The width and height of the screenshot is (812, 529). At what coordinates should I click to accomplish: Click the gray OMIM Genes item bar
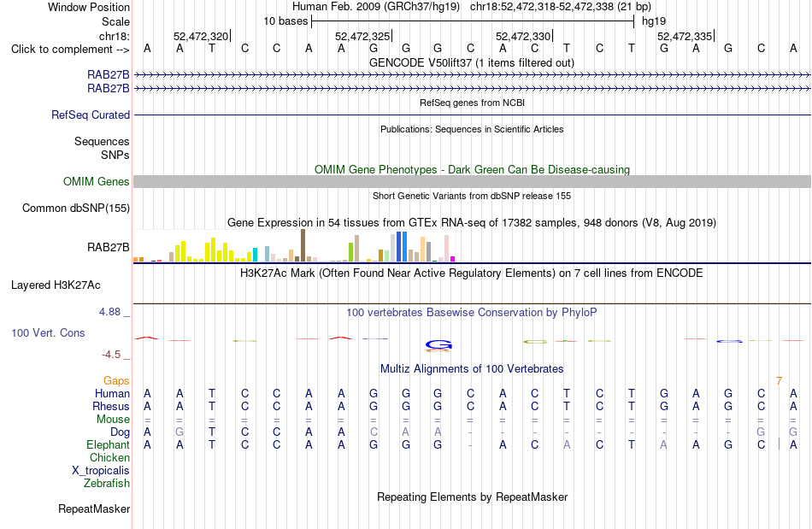point(473,182)
